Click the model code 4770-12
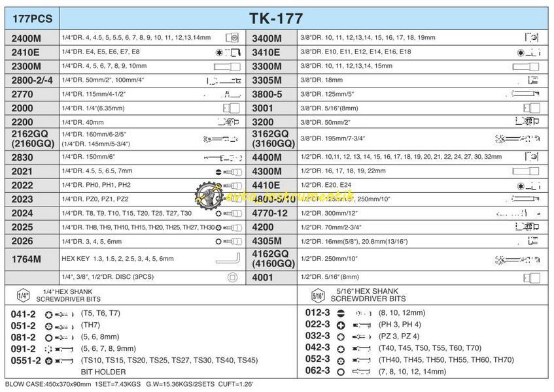 270,213
